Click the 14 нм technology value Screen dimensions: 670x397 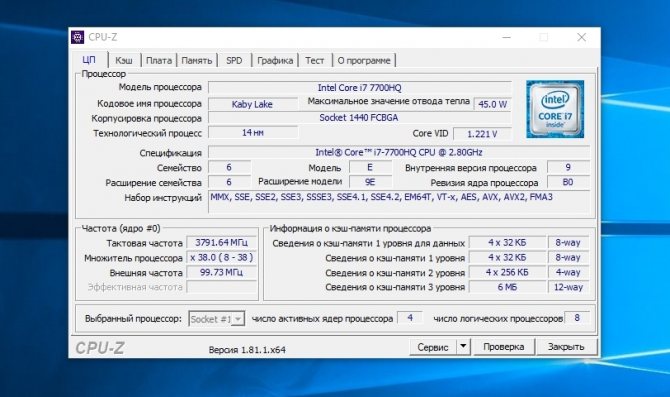[253, 132]
